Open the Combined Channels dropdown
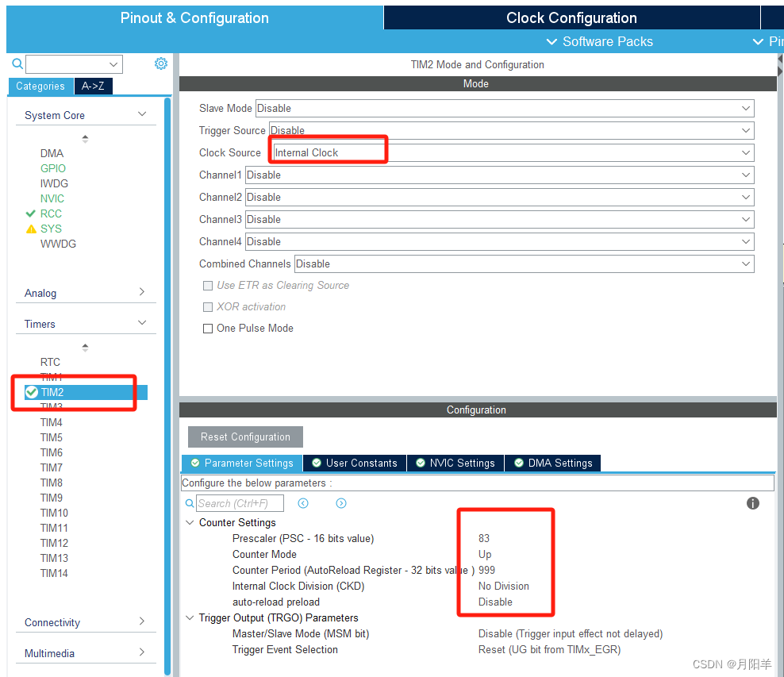The width and height of the screenshot is (784, 677). (x=744, y=263)
